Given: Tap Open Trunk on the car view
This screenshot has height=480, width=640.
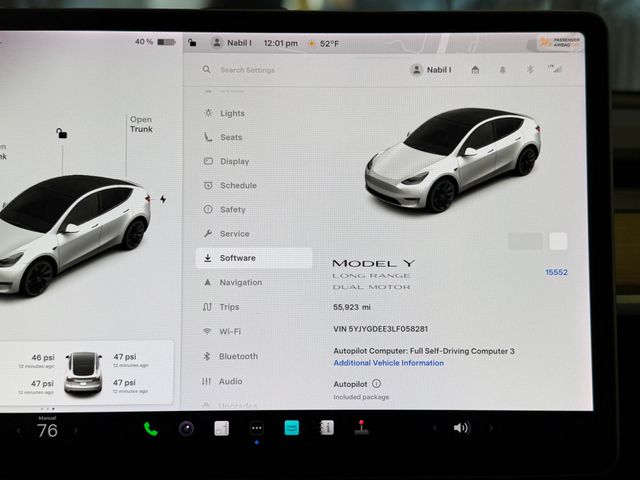Looking at the screenshot, I should click(141, 124).
